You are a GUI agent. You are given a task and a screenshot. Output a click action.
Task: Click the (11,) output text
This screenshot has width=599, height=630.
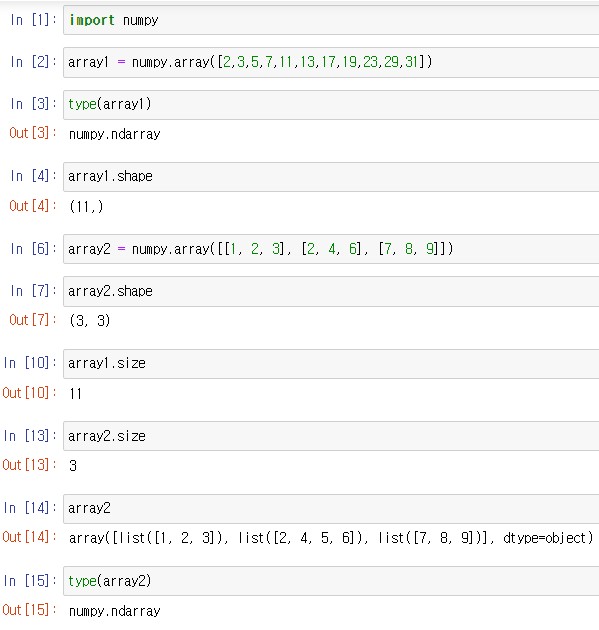(x=86, y=207)
